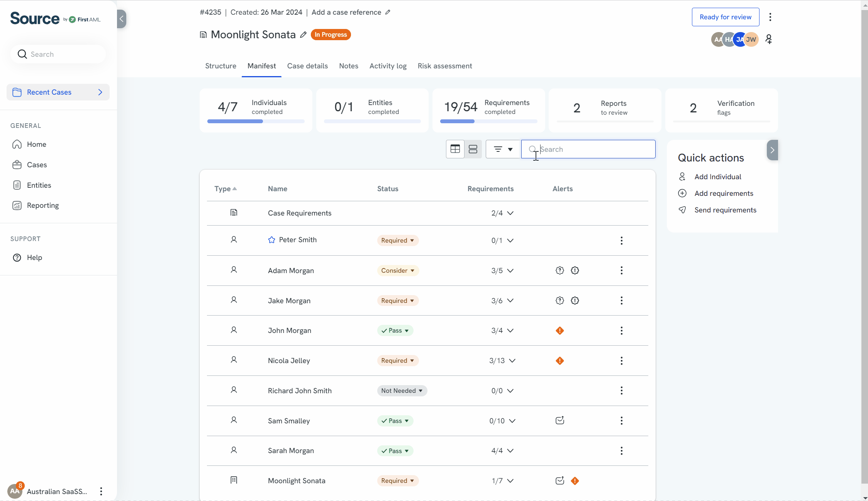The height and width of the screenshot is (501, 868).
Task: Click the edit pencil beside Moonlight Sonata title
Action: 303,35
